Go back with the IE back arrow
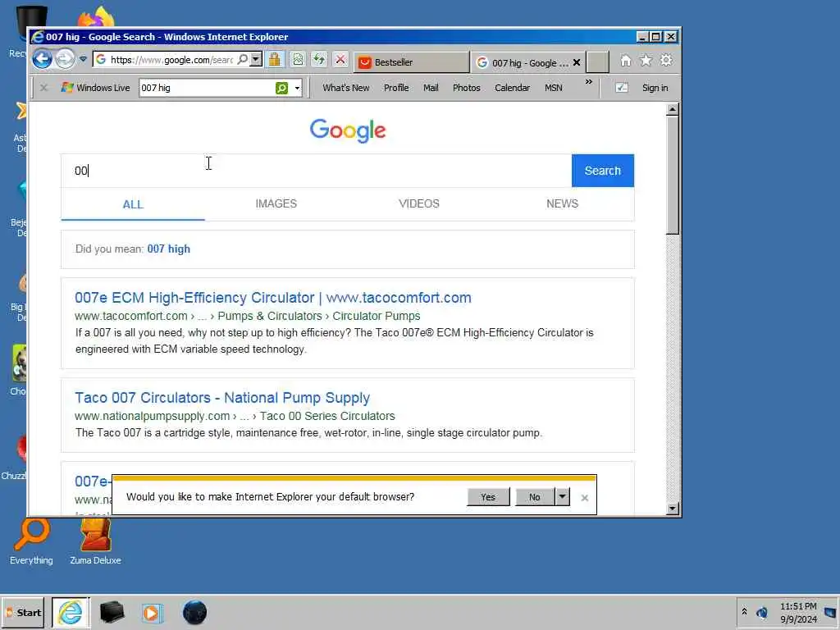This screenshot has width=840, height=630. point(43,59)
